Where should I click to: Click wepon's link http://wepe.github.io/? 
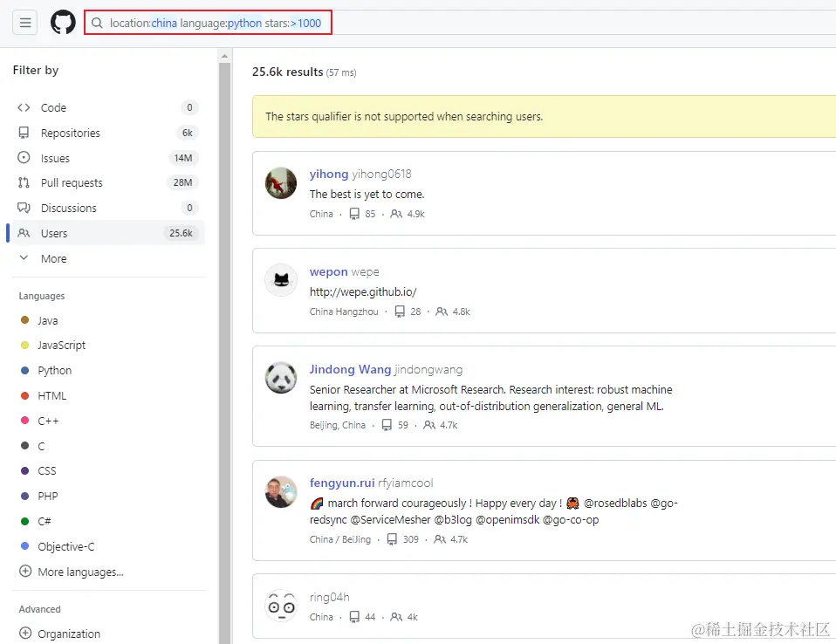[x=363, y=291]
